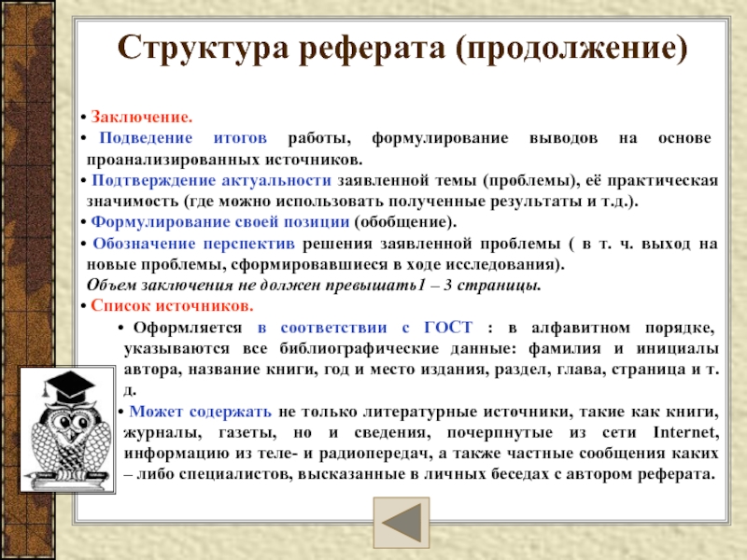
Task: Click the red heading 'Список источников.'
Action: pyautogui.click(x=172, y=306)
